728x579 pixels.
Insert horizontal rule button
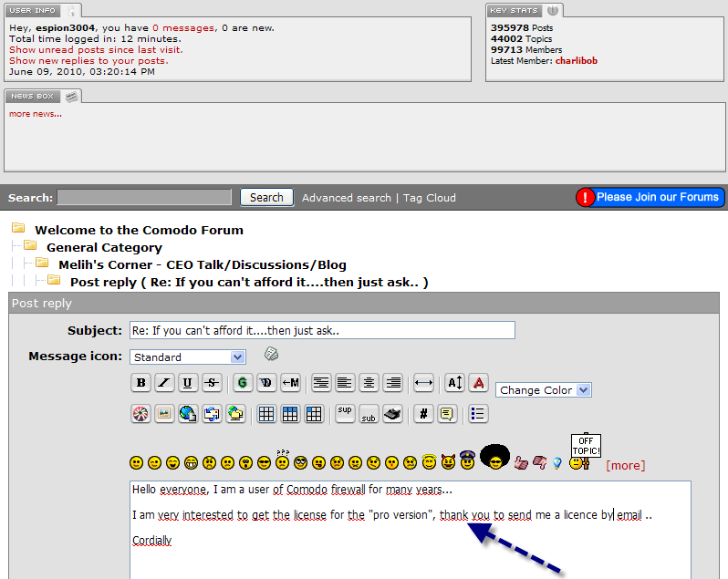(x=423, y=383)
